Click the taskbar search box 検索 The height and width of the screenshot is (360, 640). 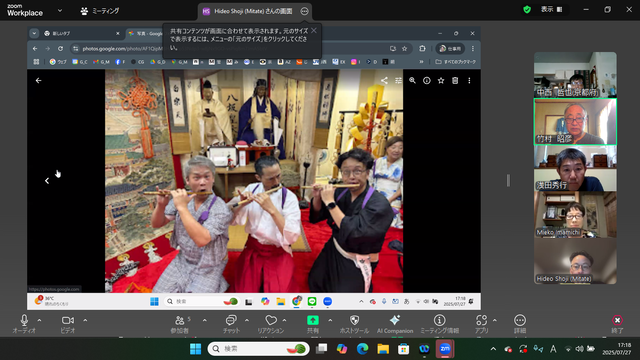pyautogui.click(x=258, y=349)
